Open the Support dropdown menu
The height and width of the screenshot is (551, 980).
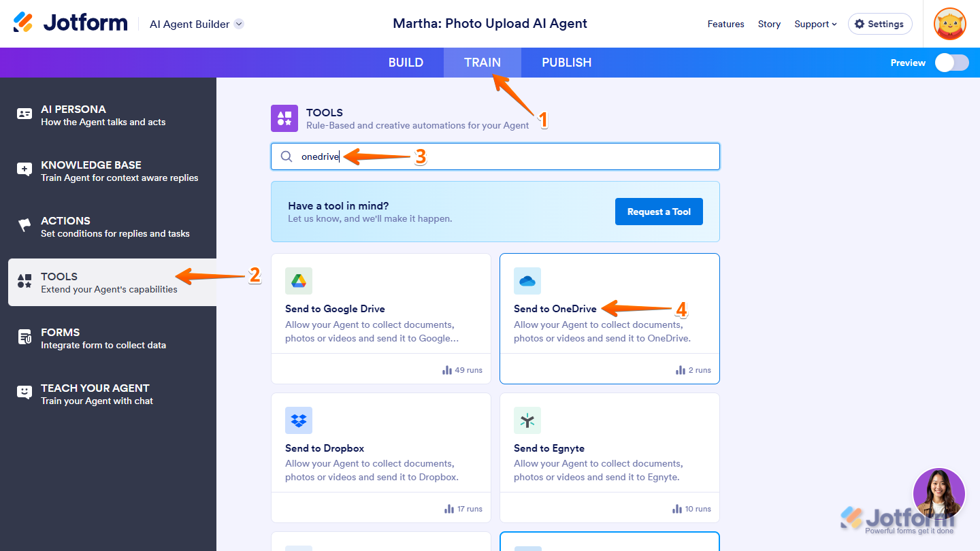pos(815,24)
